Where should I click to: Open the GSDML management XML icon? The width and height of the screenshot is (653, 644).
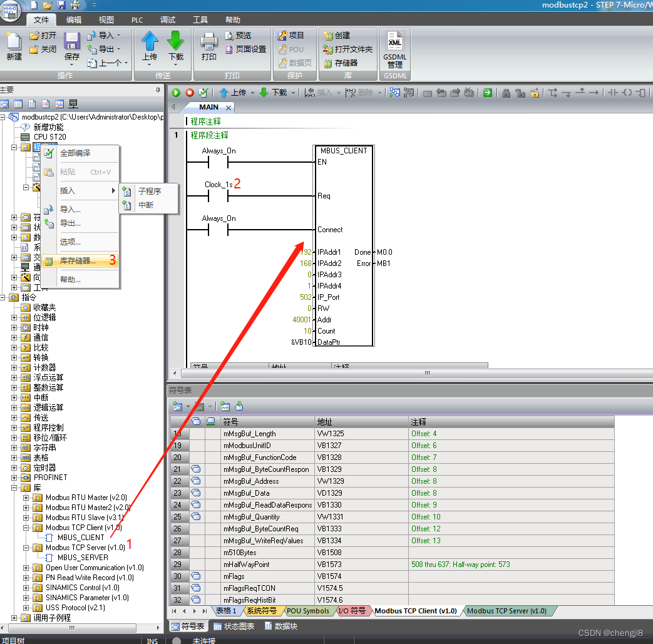pos(394,41)
